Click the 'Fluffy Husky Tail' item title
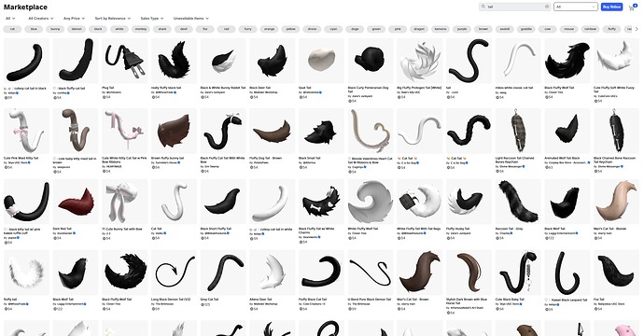Viewport: 644px width, 336px height. pos(457,229)
